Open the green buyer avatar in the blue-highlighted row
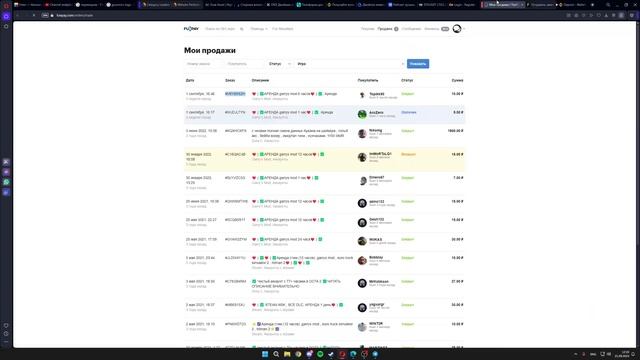Screen dimensions: 640x360 click(362, 114)
